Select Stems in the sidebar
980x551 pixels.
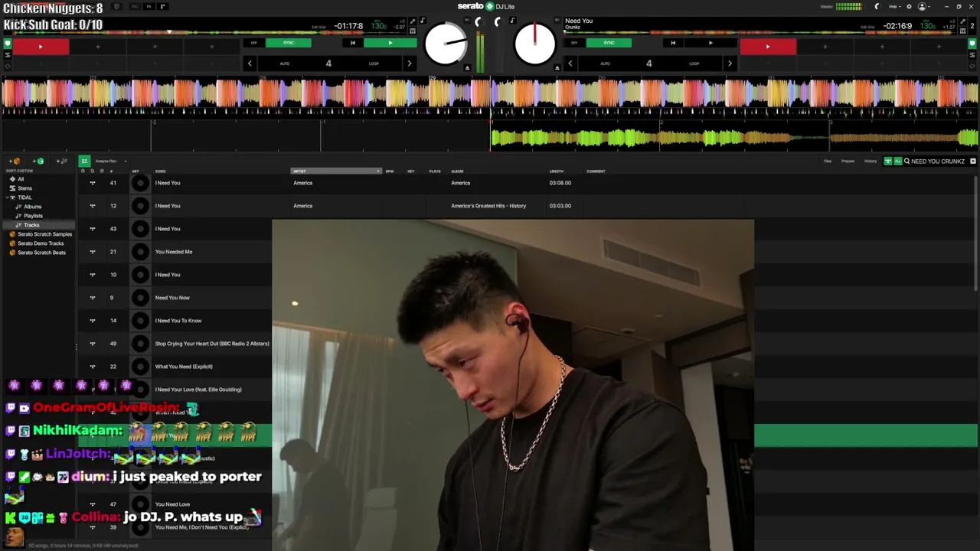click(x=25, y=188)
